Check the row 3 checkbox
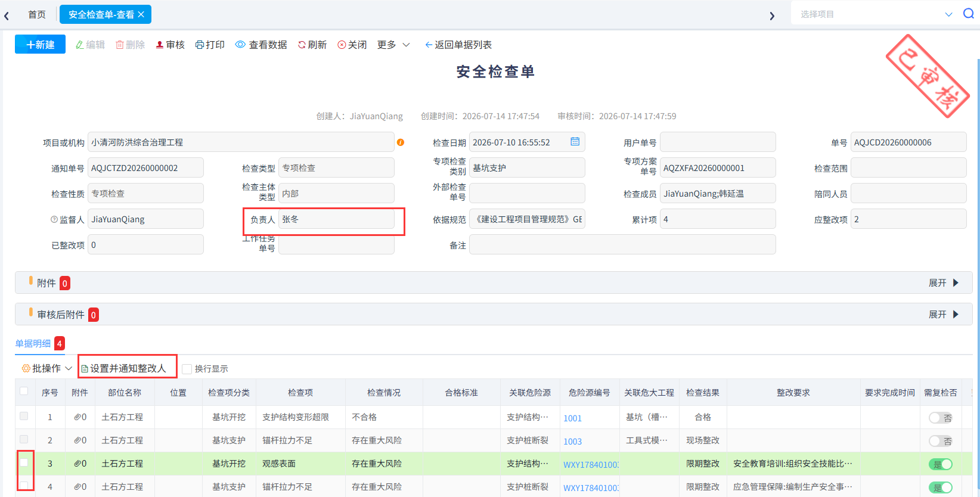Viewport: 980px width, 497px height. (24, 462)
